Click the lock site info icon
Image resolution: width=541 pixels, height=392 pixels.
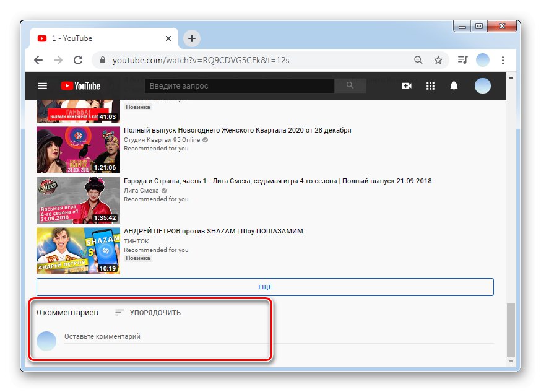coord(103,60)
